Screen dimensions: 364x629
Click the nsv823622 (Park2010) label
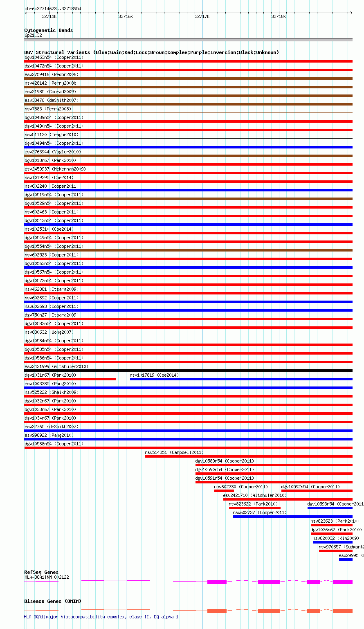coord(254,504)
